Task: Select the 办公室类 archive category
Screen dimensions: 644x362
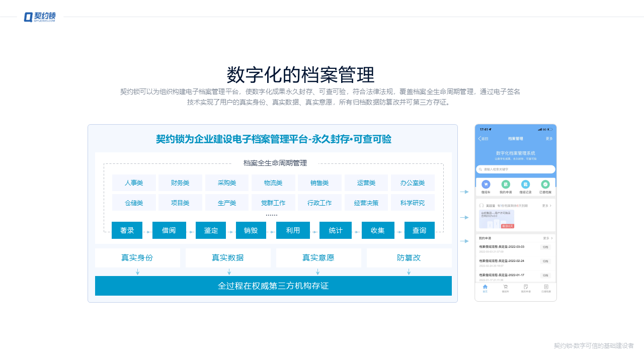Action: (413, 183)
